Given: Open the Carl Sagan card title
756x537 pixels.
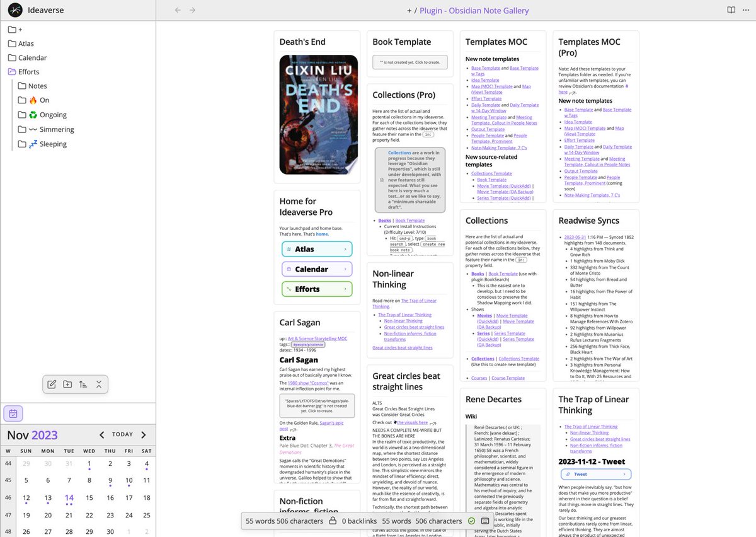Looking at the screenshot, I should click(300, 322).
